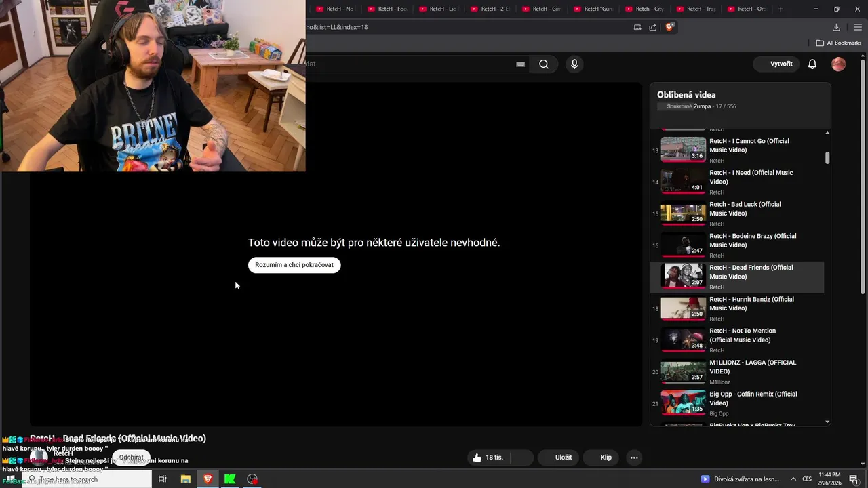Open the Brave hamburger menu
The height and width of the screenshot is (488, 868).
click(858, 27)
